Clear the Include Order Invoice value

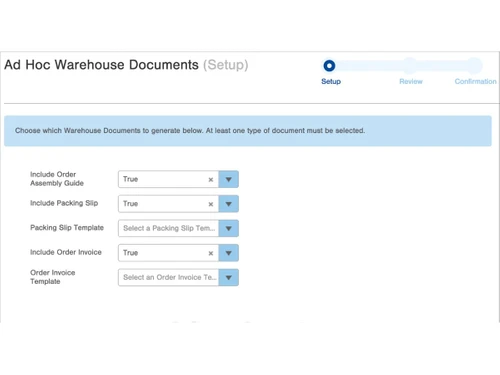pyautogui.click(x=211, y=253)
